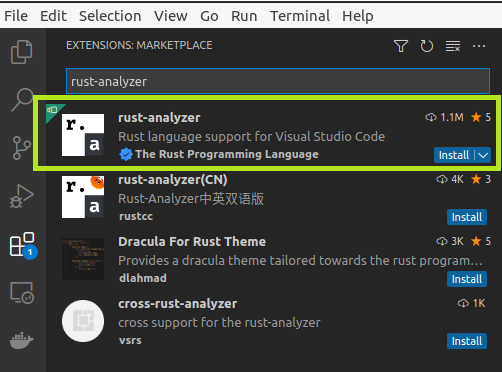The image size is (502, 372).
Task: Open the Go menu
Action: [x=209, y=16]
